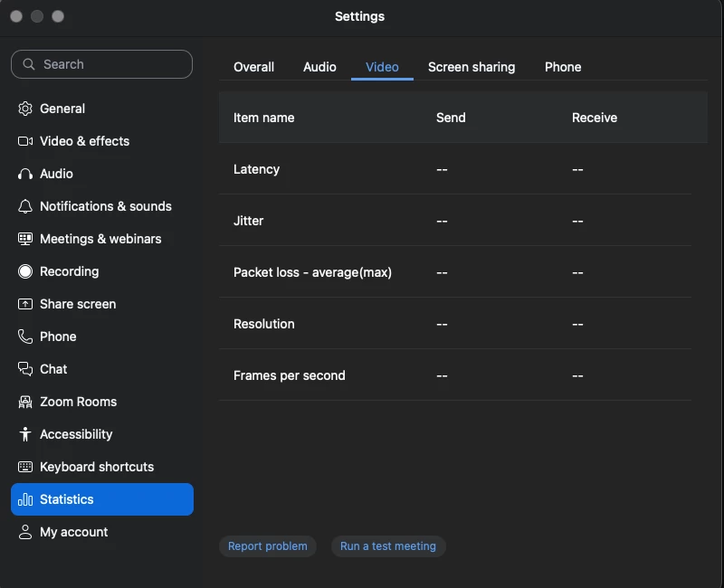Click Run a test meeting button
Screen dimensions: 724x588
click(388, 546)
